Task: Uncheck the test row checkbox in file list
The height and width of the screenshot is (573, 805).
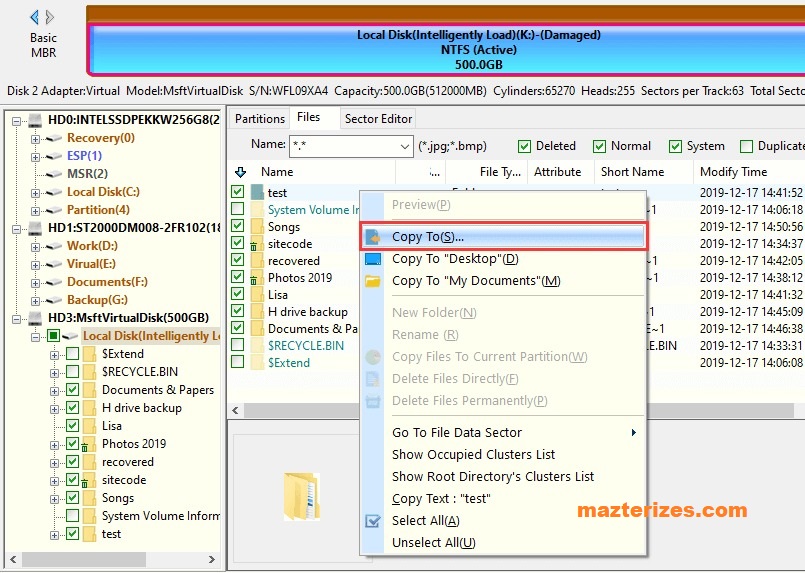Action: pos(237,192)
